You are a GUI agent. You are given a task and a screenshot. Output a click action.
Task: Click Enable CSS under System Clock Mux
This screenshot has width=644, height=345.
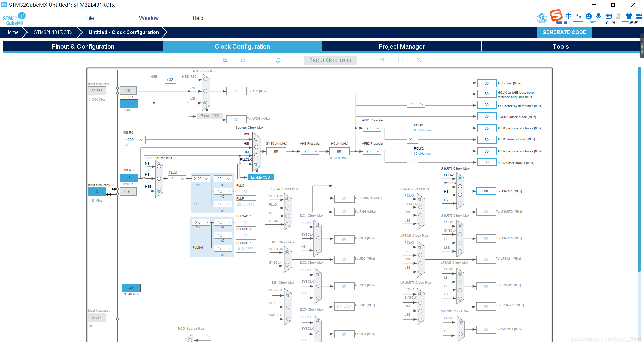tap(260, 177)
